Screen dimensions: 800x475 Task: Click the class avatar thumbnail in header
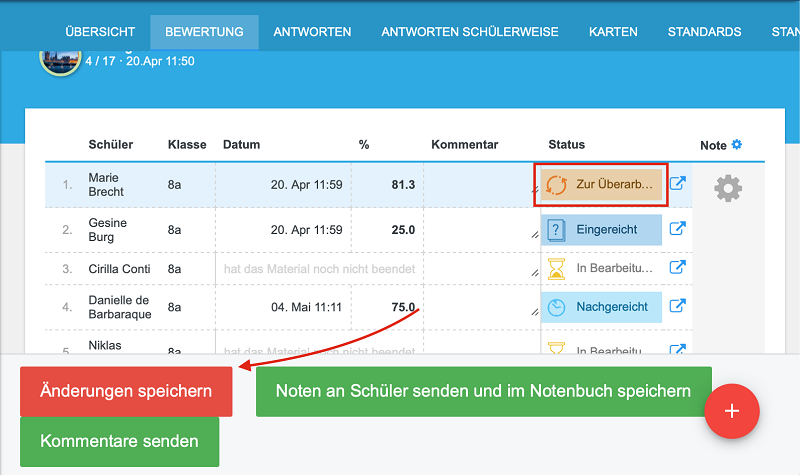point(60,61)
